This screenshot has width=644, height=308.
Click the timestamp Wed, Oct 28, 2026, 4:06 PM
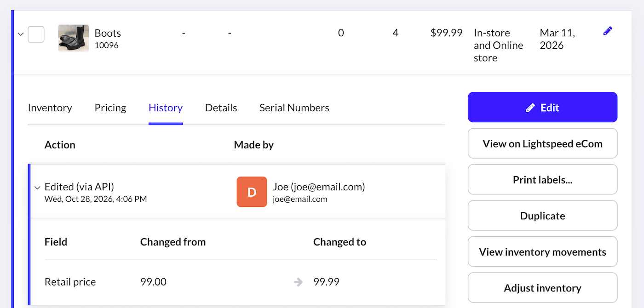click(96, 199)
